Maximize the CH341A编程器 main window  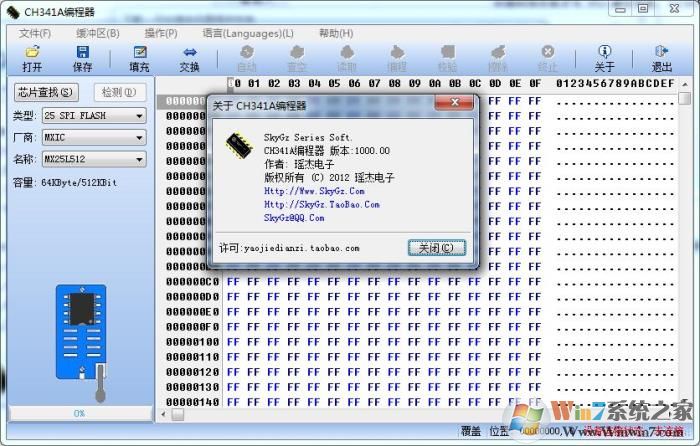[x=642, y=8]
